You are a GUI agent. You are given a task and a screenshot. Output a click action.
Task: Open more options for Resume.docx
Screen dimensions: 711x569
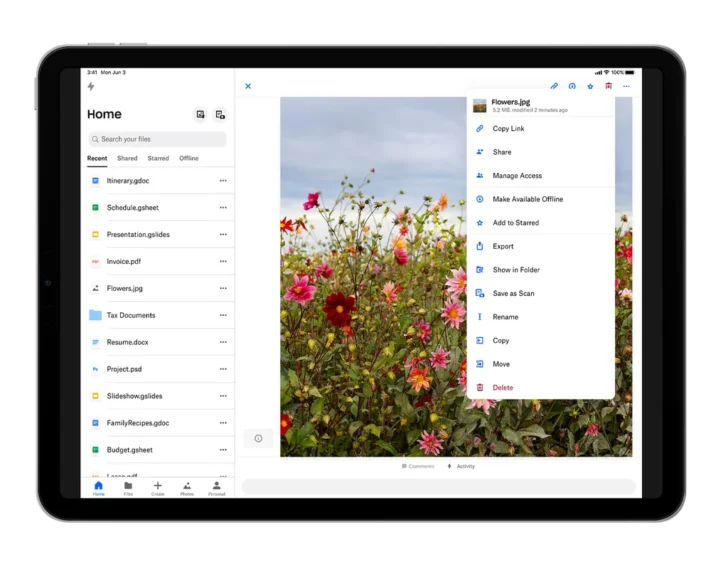[223, 342]
